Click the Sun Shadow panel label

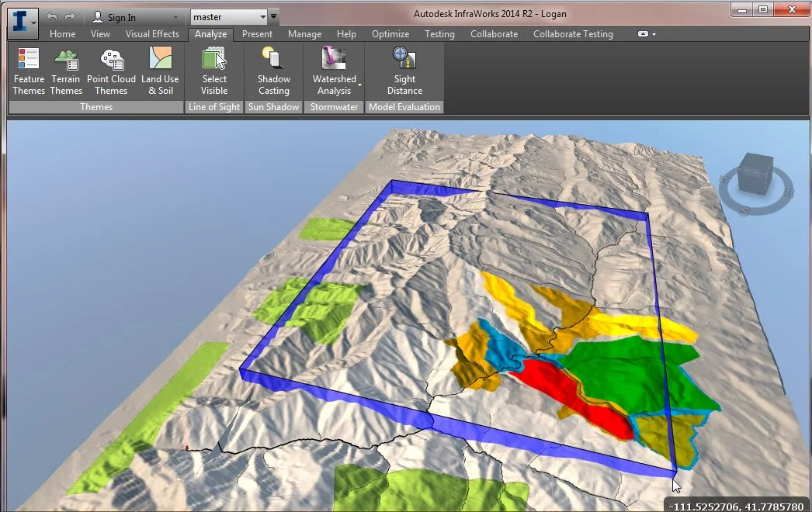(274, 107)
